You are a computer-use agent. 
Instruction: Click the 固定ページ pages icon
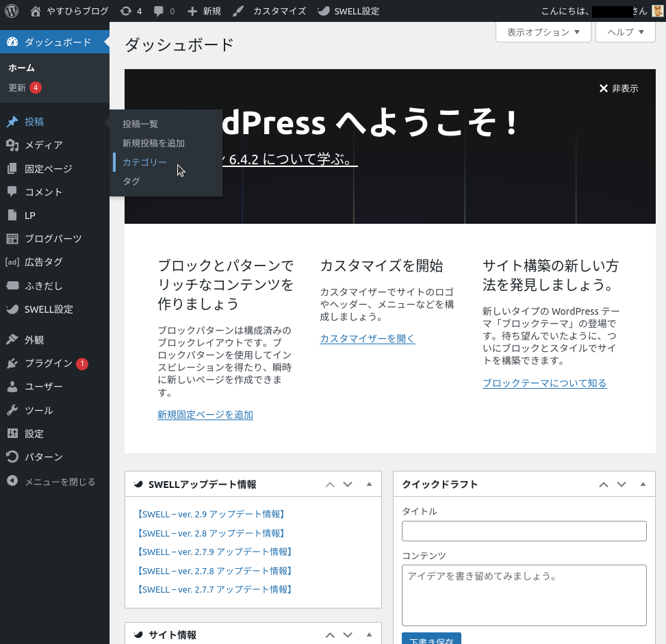[12, 168]
